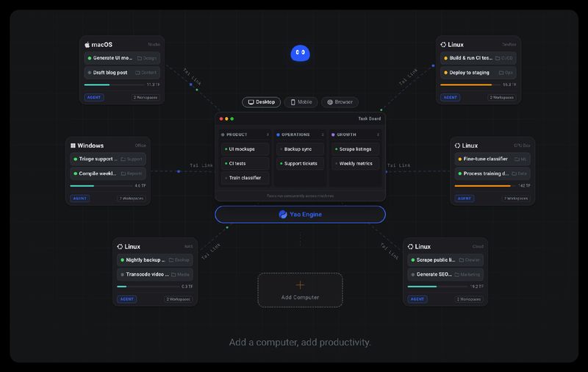
Task: Click Linux icon on the Cloud card
Action: pos(410,246)
